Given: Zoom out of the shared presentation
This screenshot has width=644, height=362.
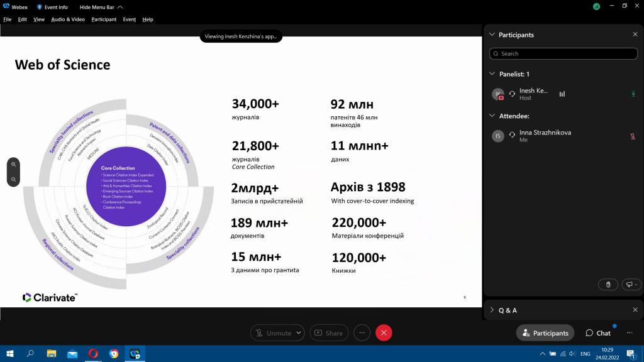Looking at the screenshot, I should coord(13,180).
